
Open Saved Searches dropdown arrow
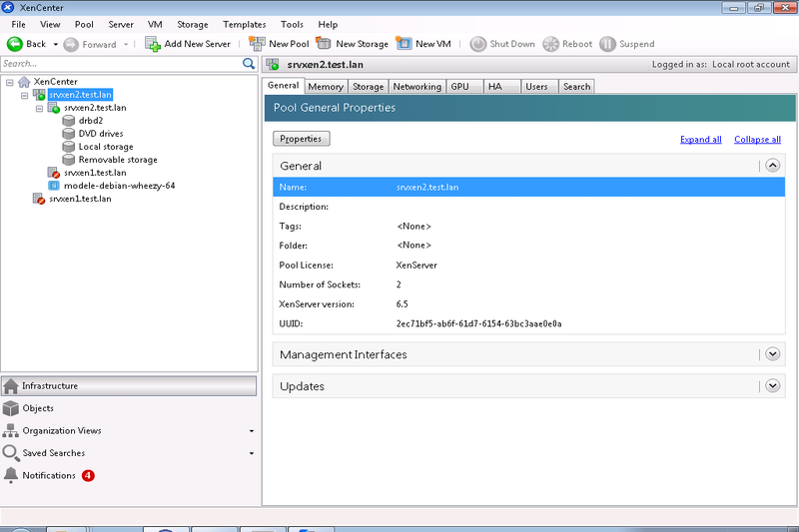click(x=252, y=453)
